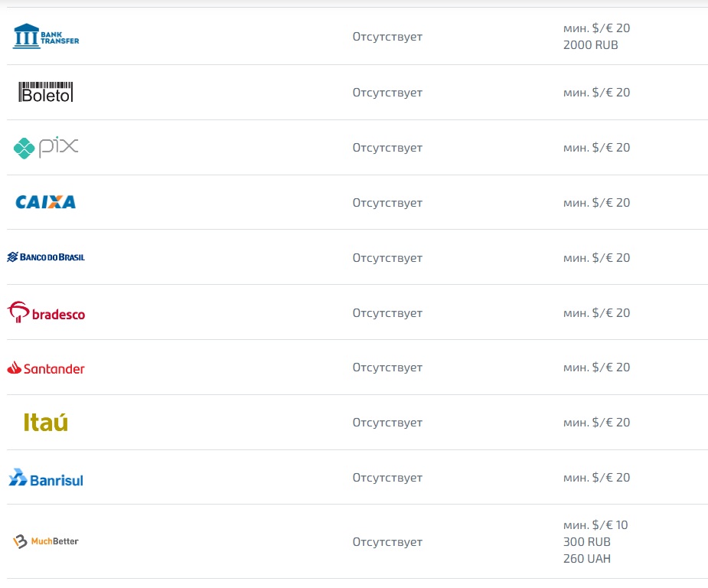Choose the Itaú logo

click(46, 422)
